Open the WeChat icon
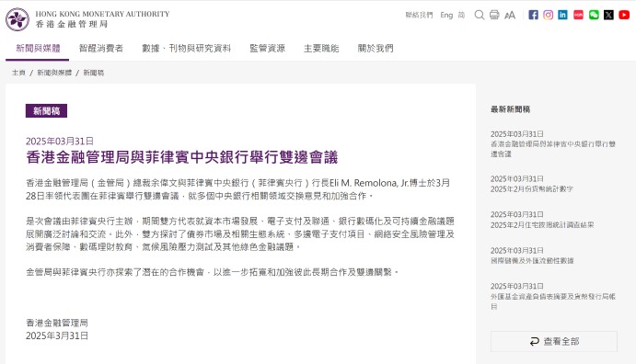The width and height of the screenshot is (636, 364). coord(594,15)
